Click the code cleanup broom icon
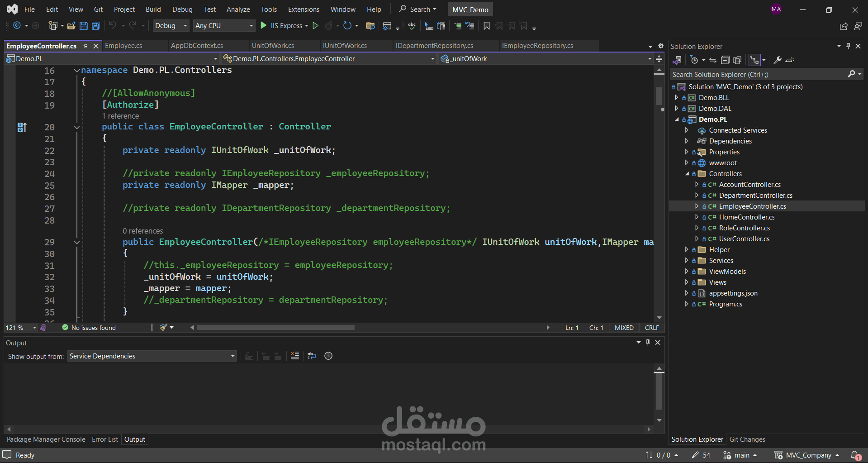Viewport: 868px width, 463px height. 164,327
